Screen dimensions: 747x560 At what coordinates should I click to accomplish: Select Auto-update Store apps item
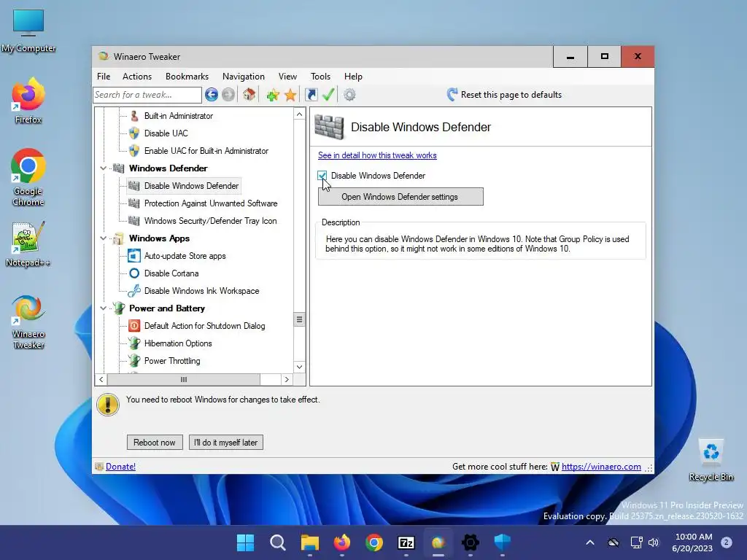point(185,256)
